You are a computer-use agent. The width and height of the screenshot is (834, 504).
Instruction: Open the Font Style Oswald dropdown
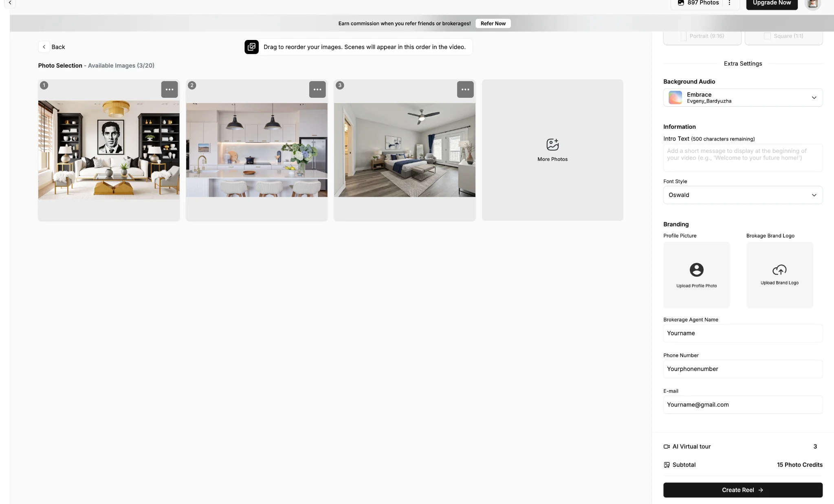pos(743,195)
